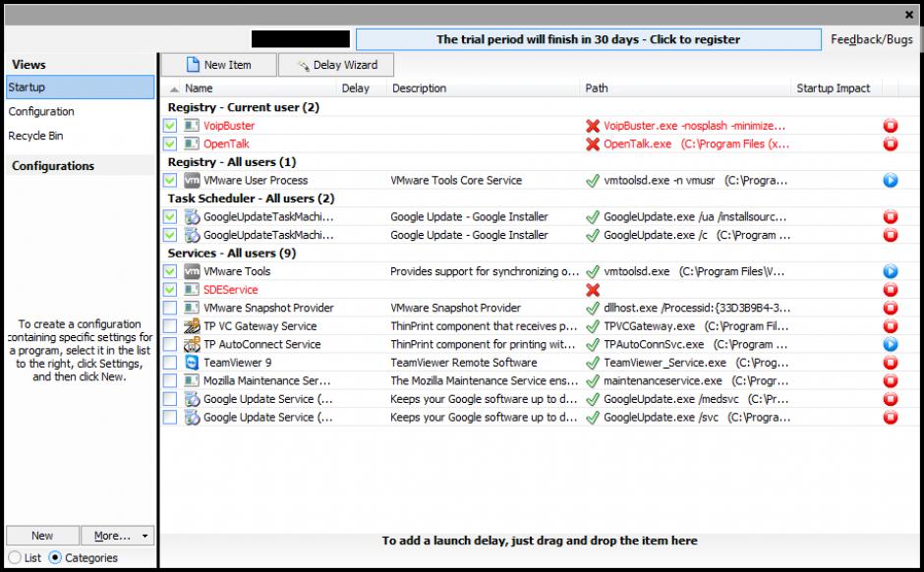Sort by the Delay column header
The image size is (924, 572).
coord(355,88)
